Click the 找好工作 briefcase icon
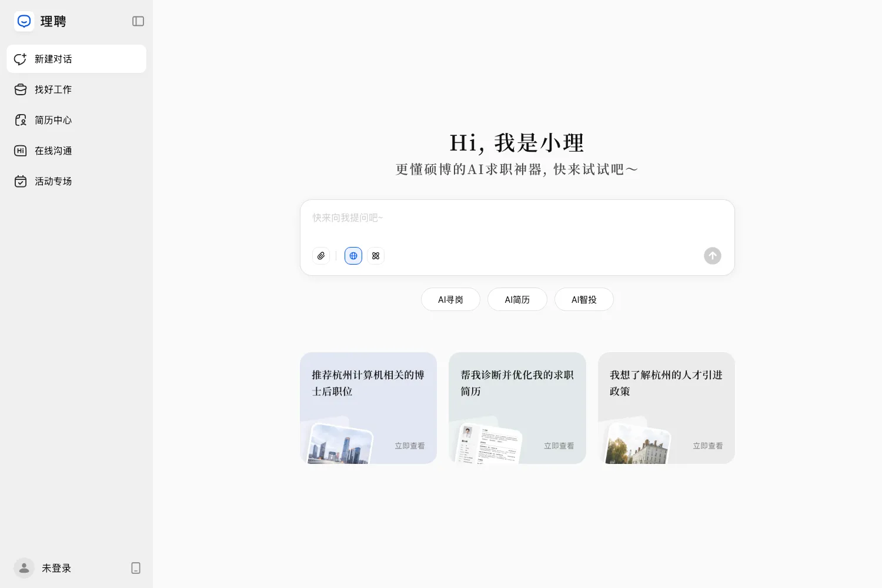The width and height of the screenshot is (882, 588). 21,89
